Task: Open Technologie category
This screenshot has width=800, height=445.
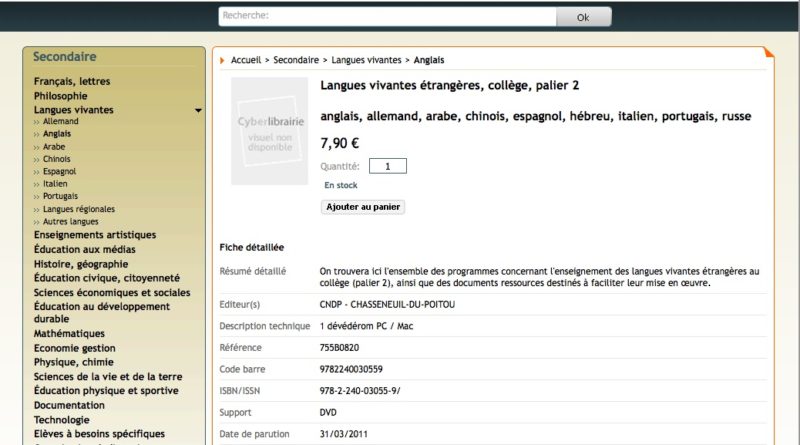Action: pos(62,420)
